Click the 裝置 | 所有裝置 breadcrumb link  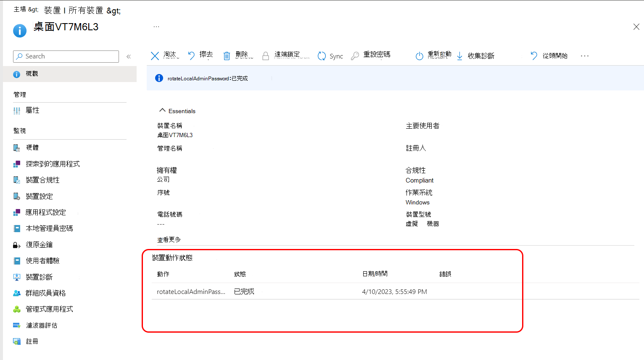click(74, 11)
